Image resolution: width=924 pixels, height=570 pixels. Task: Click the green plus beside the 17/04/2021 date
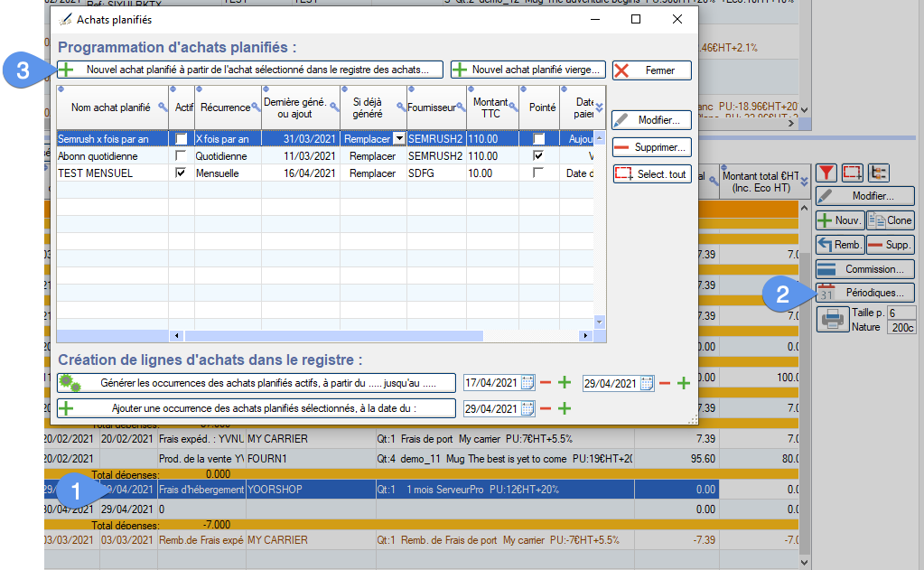565,383
